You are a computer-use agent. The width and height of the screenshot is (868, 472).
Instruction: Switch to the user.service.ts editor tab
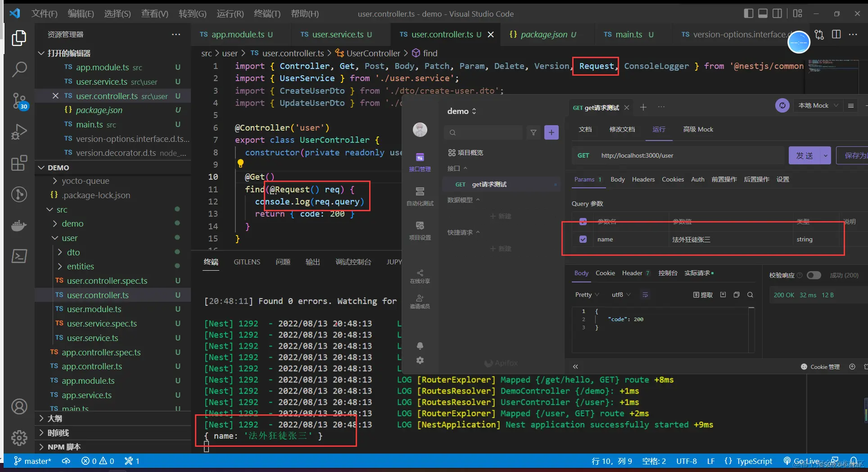tap(337, 34)
